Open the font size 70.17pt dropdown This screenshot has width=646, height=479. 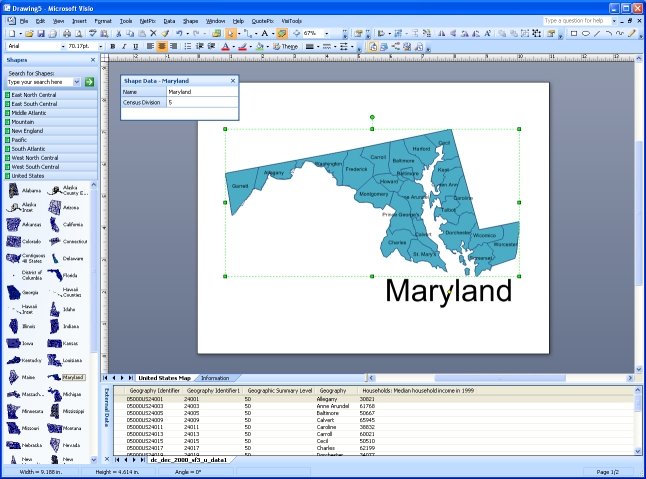point(101,47)
